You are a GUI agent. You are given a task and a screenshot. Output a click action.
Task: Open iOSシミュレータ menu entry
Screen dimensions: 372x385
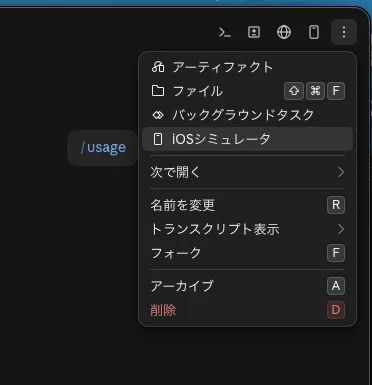click(247, 139)
